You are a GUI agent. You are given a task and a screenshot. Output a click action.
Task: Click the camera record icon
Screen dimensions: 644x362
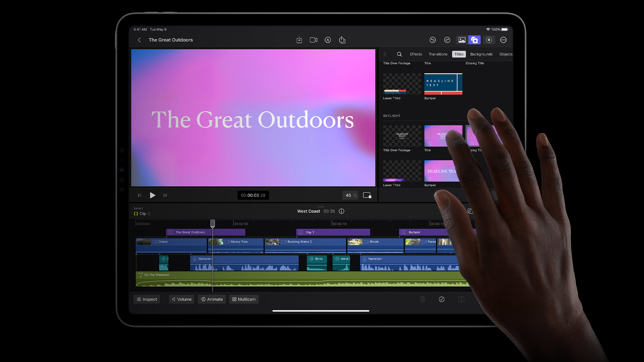click(314, 40)
